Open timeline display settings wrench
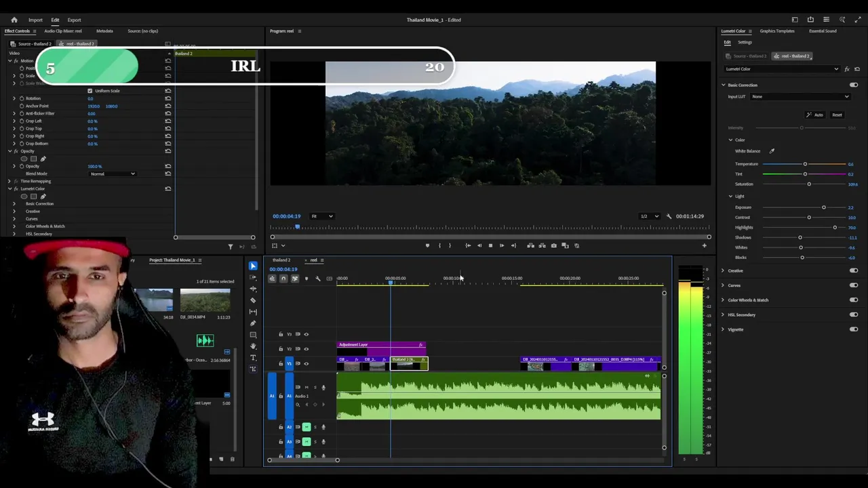 tap(317, 279)
